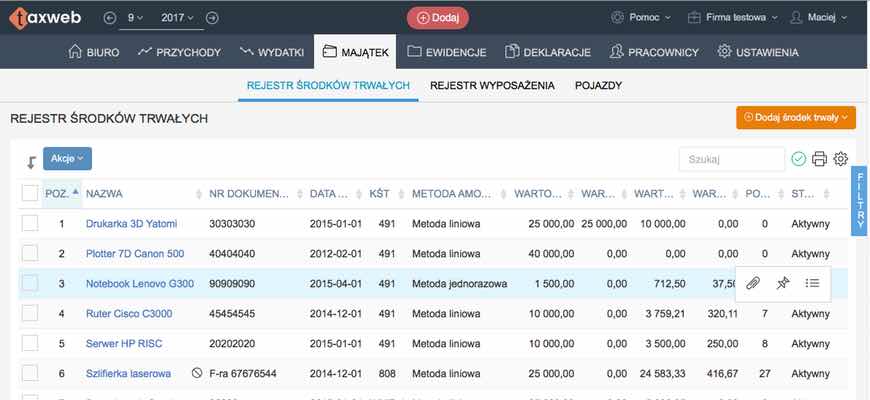This screenshot has height=400, width=870.
Task: Open the list details icon in row 3
Action: 812,284
